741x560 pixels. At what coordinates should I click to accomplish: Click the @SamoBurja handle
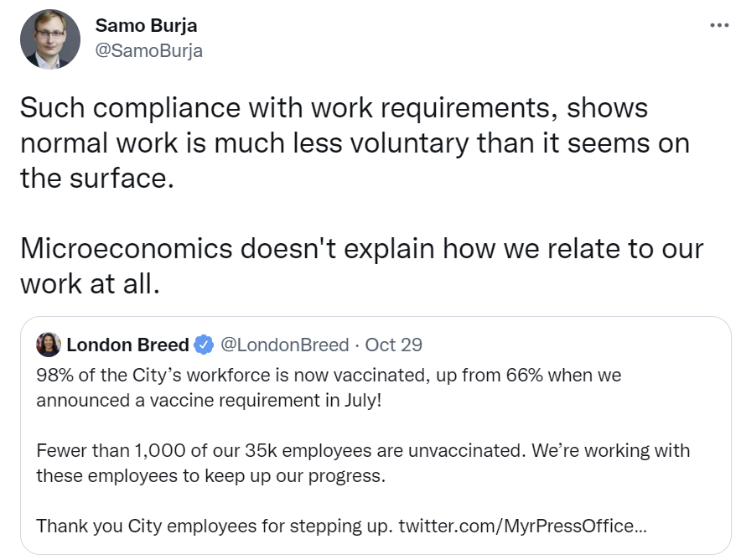[x=149, y=50]
